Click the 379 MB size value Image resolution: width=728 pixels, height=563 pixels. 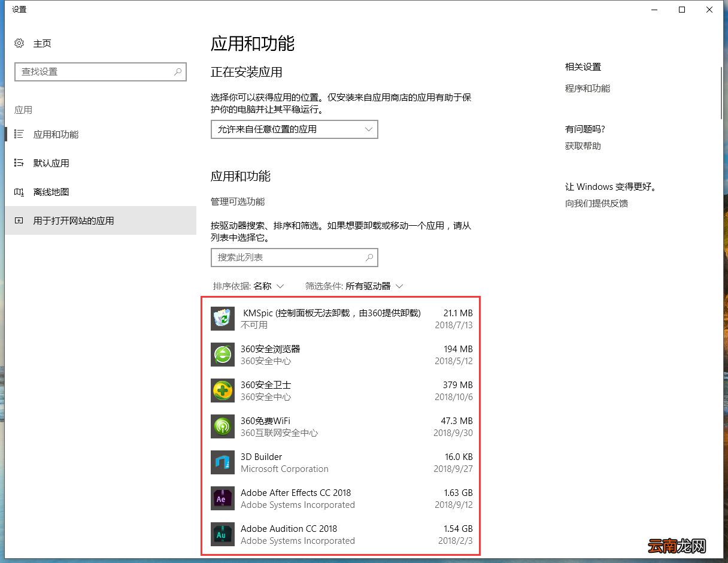click(x=459, y=385)
